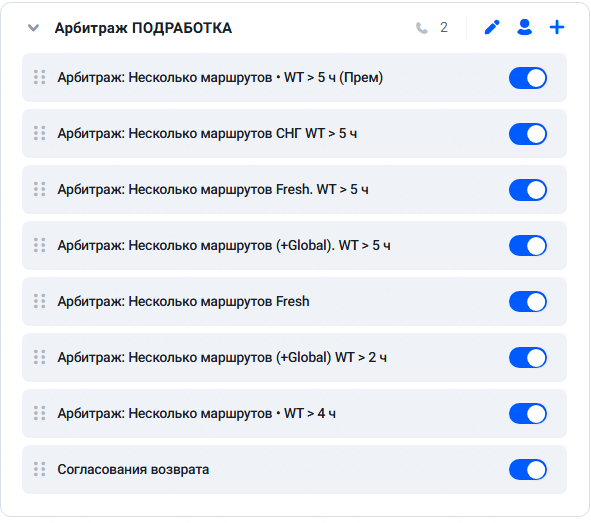The image size is (591, 523).
Task: Click drag handle of 'Согласования возврата' row
Action: click(40, 469)
